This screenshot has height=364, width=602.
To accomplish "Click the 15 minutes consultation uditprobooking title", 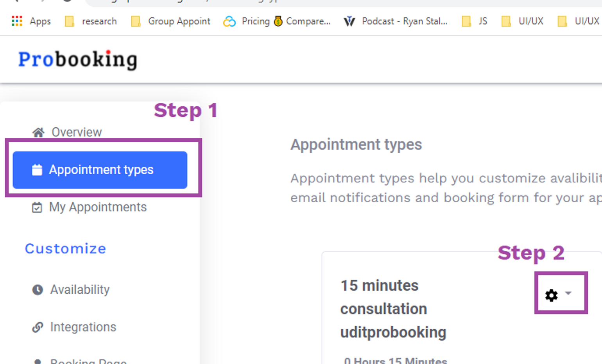I will click(393, 309).
